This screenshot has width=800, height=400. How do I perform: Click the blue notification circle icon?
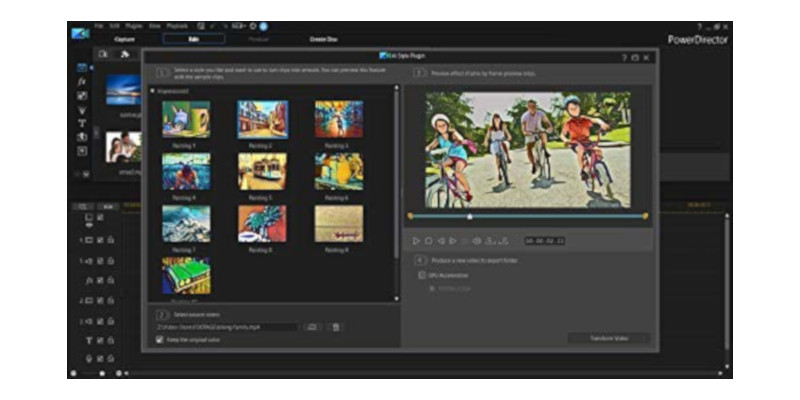(263, 26)
